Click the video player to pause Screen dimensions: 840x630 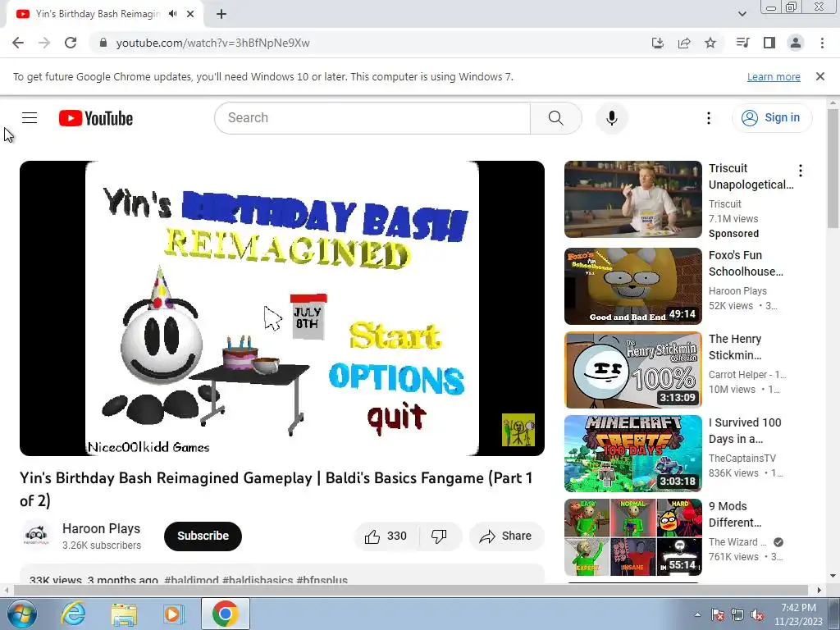click(x=282, y=308)
